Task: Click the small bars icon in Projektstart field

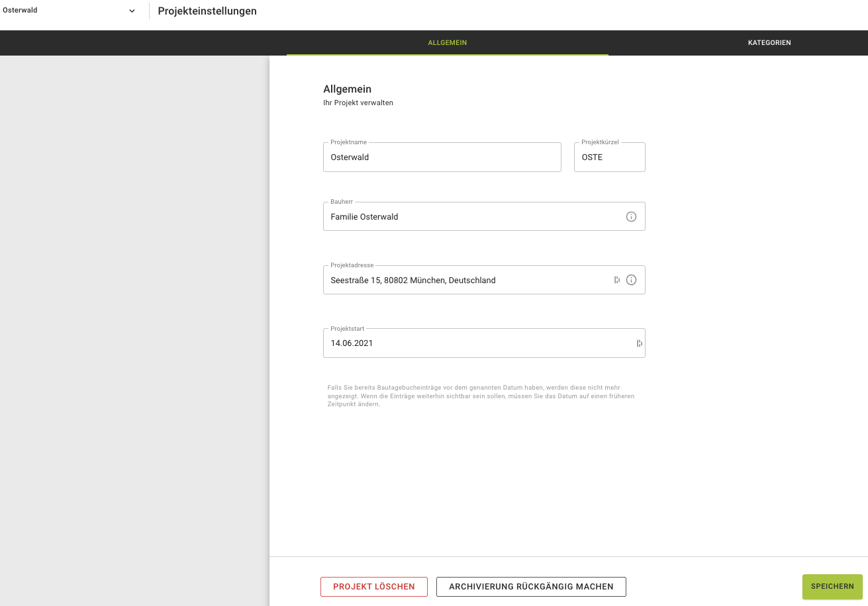Action: [640, 343]
